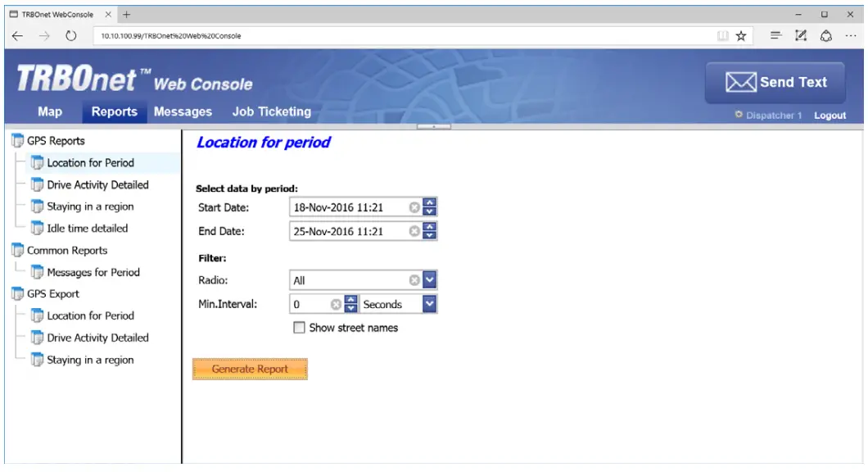Screen dimensions: 868x472
Task: Click the Min.Interval value field
Action: pyautogui.click(x=310, y=304)
